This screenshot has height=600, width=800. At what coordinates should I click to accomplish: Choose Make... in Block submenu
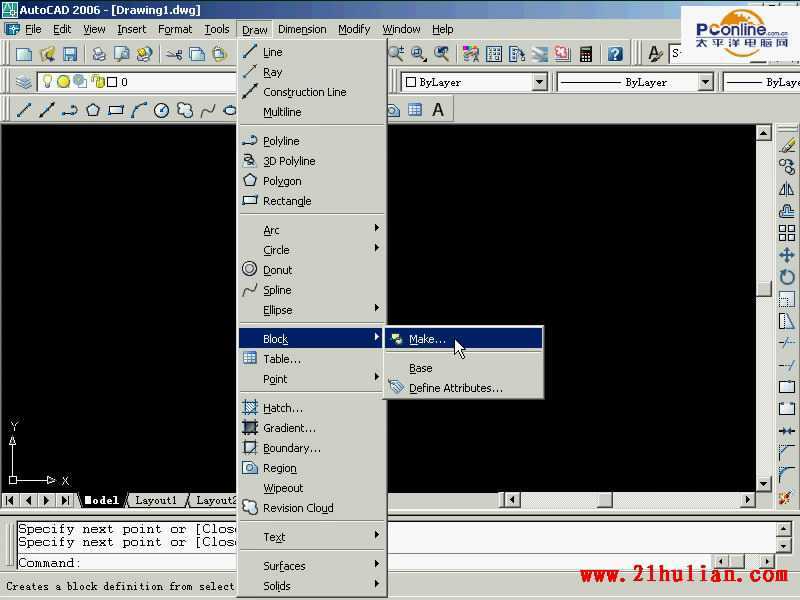click(463, 339)
